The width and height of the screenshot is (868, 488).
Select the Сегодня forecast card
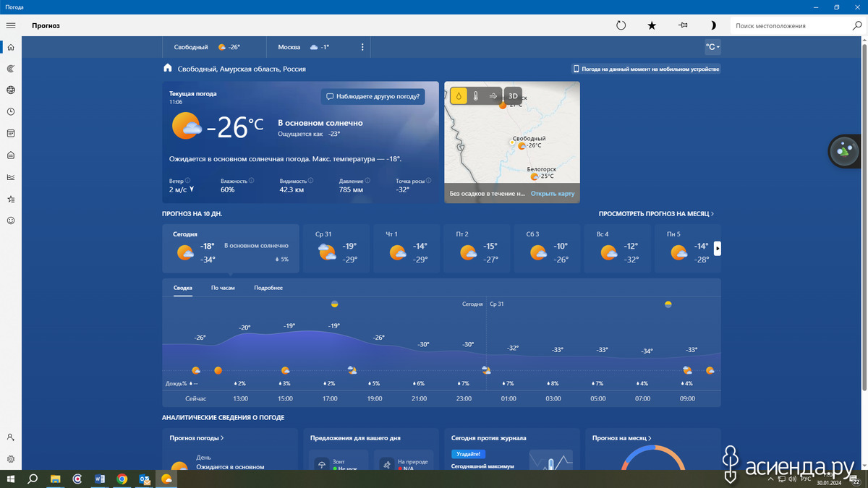click(x=231, y=249)
